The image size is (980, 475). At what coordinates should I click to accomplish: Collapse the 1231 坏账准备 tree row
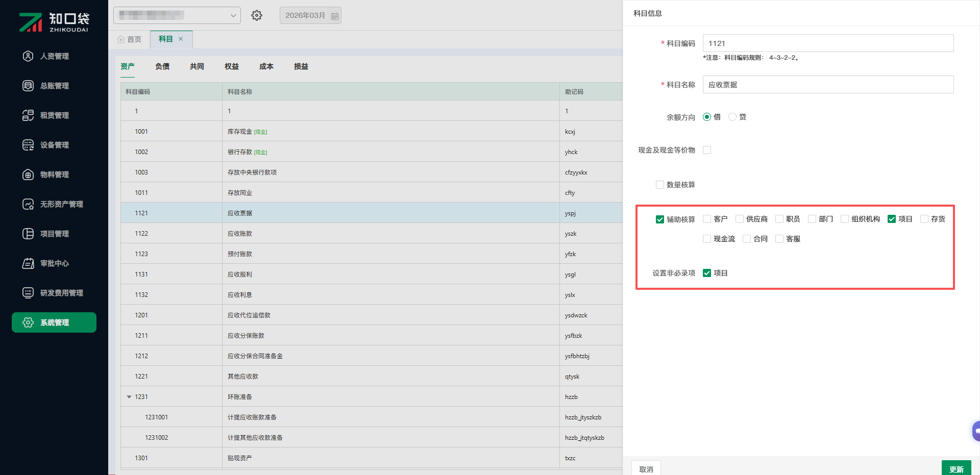point(129,397)
